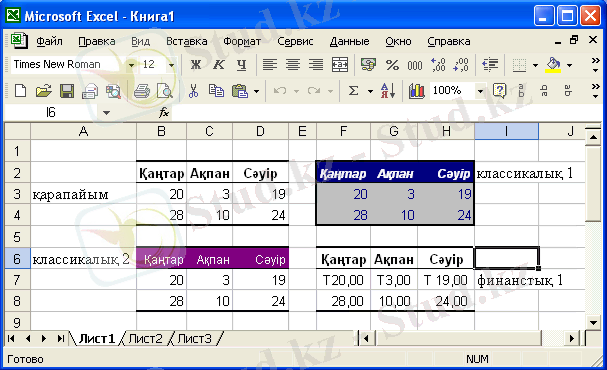The width and height of the screenshot is (607, 370).
Task: Apply the Percent style format
Action: 392,65
